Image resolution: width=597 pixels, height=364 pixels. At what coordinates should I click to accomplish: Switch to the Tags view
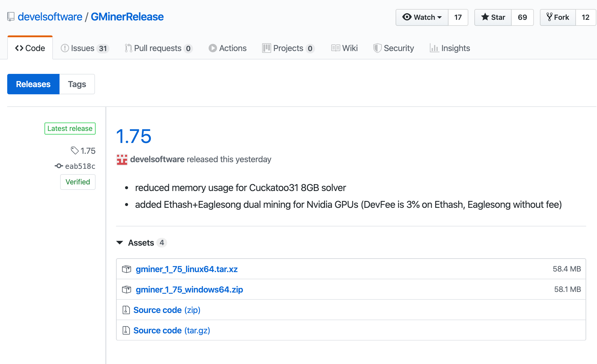[x=77, y=84]
